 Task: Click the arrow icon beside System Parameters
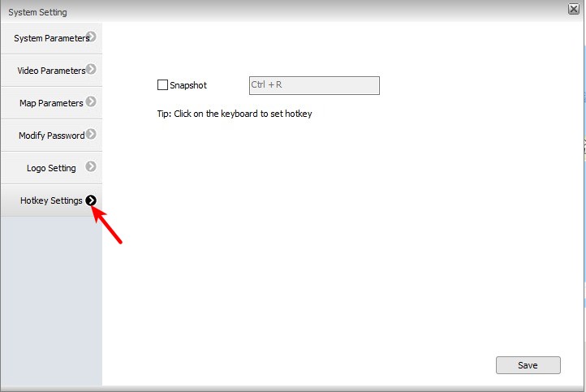click(91, 37)
